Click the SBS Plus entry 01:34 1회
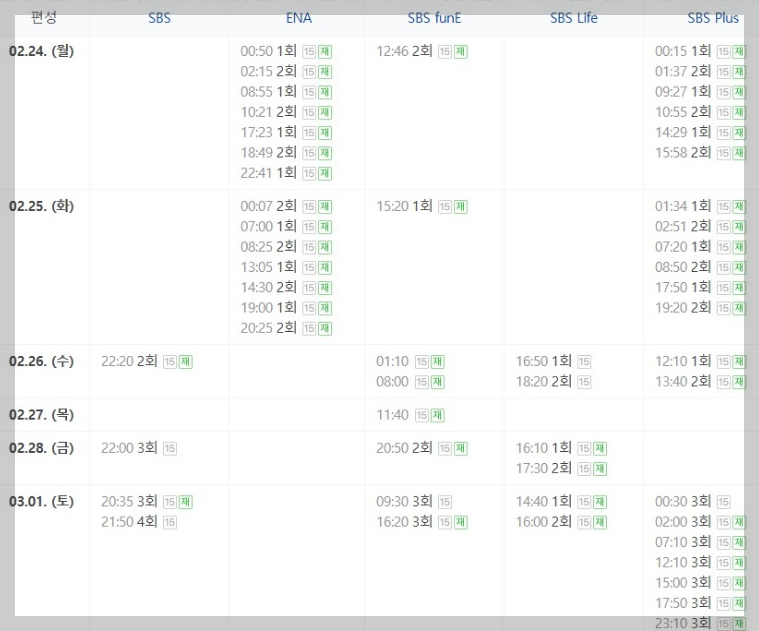 (x=683, y=207)
